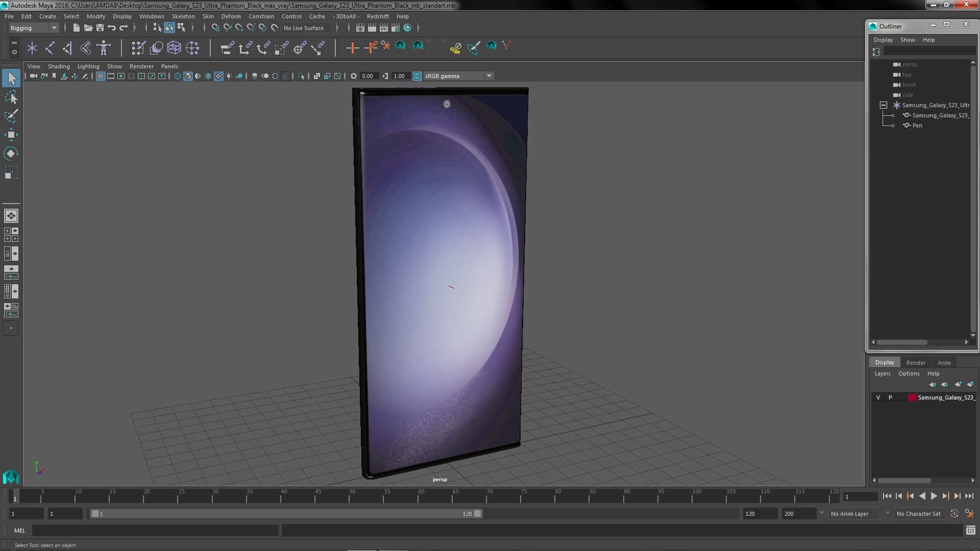The width and height of the screenshot is (980, 551).
Task: Click the Create Locator shelf icon
Action: 32,48
